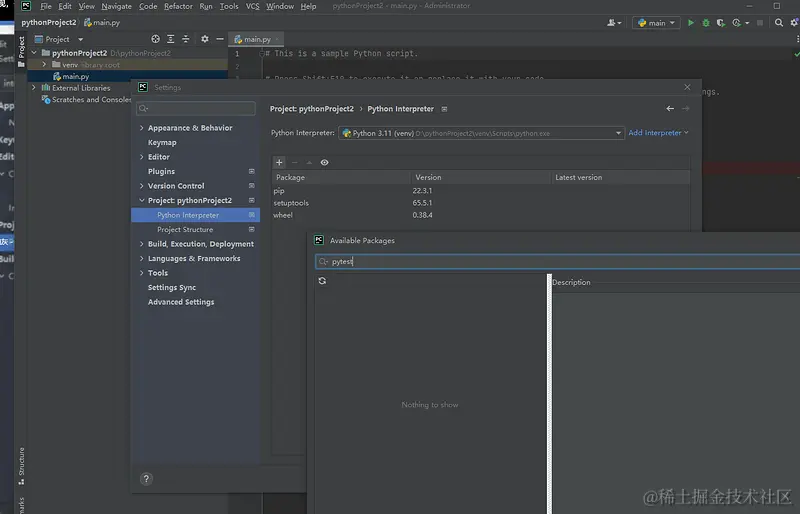800x514 pixels.
Task: Navigate back arrow in Settings dialog
Action: coord(670,108)
